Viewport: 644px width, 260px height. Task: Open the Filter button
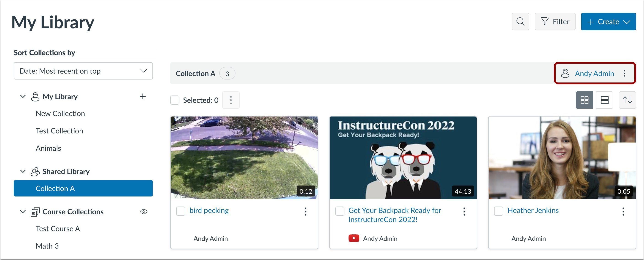tap(555, 22)
